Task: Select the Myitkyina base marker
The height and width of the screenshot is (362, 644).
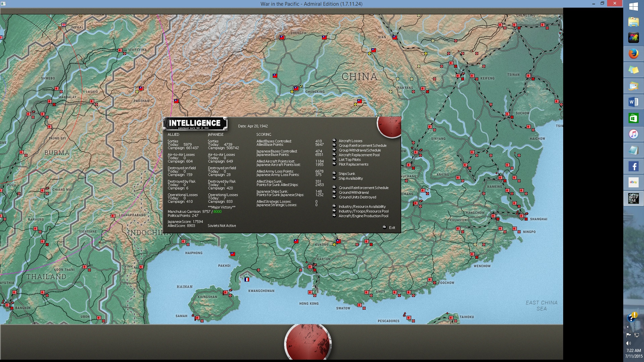Action: point(120,50)
